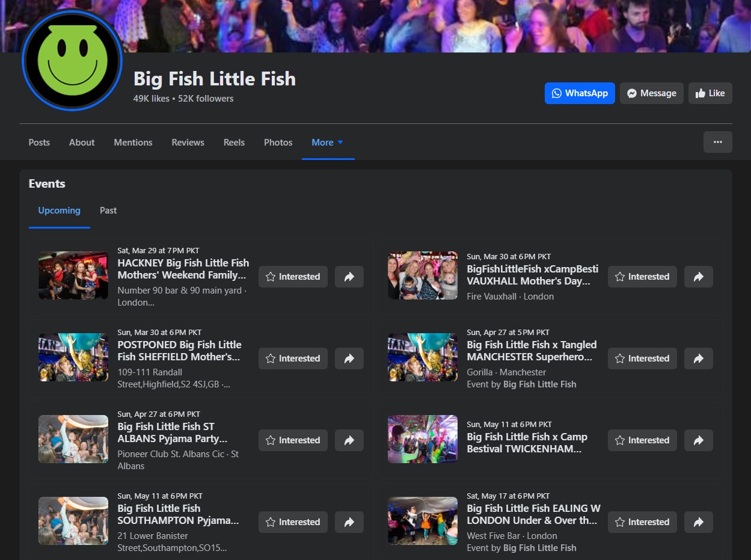The image size is (751, 560).
Task: Open Big Fish Little Fish x Tangled title
Action: pos(532,351)
